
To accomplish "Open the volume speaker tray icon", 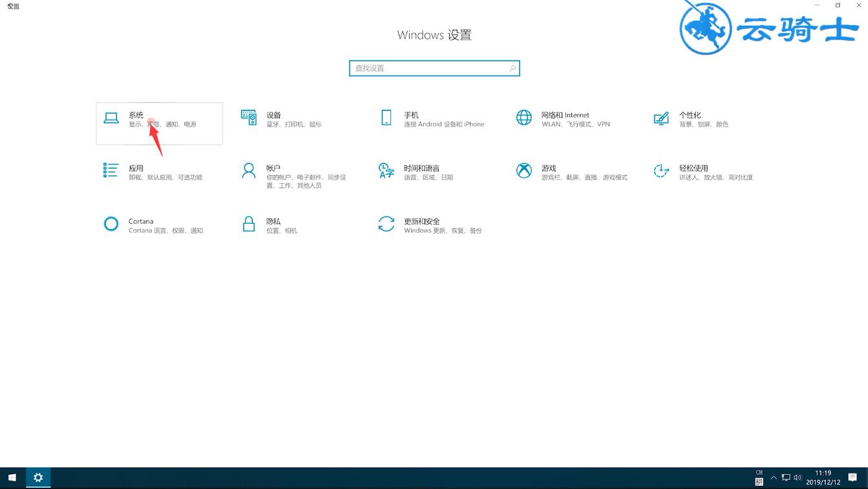I will pyautogui.click(x=798, y=478).
